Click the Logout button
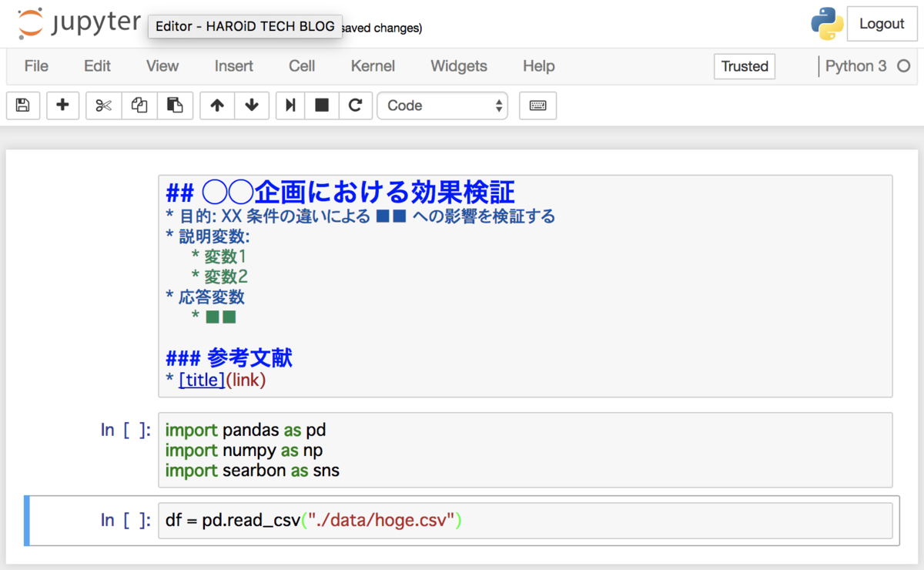 [x=882, y=24]
